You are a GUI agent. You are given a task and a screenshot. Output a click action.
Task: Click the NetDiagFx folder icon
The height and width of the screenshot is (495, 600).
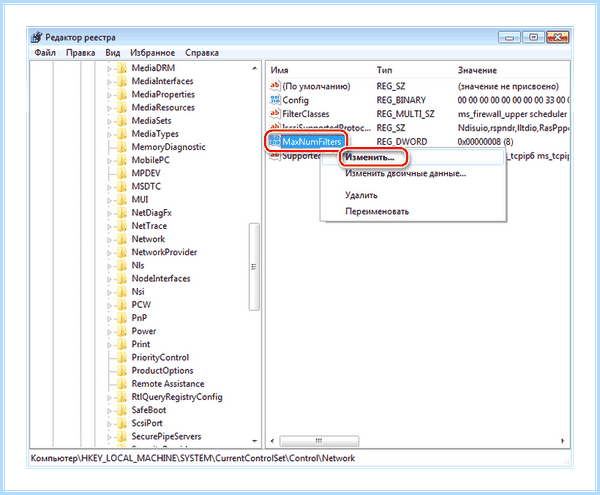(x=122, y=213)
